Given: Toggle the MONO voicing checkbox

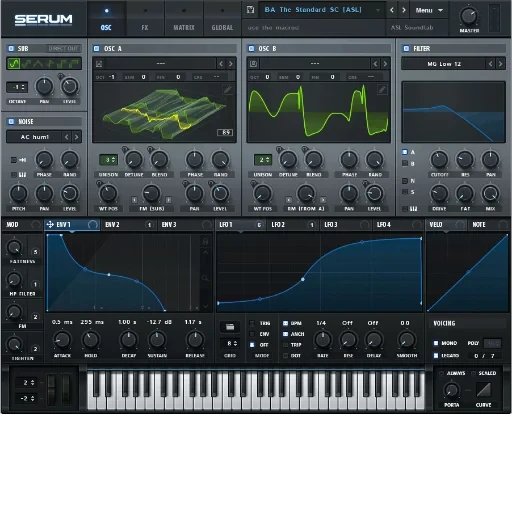Looking at the screenshot, I should [x=436, y=343].
